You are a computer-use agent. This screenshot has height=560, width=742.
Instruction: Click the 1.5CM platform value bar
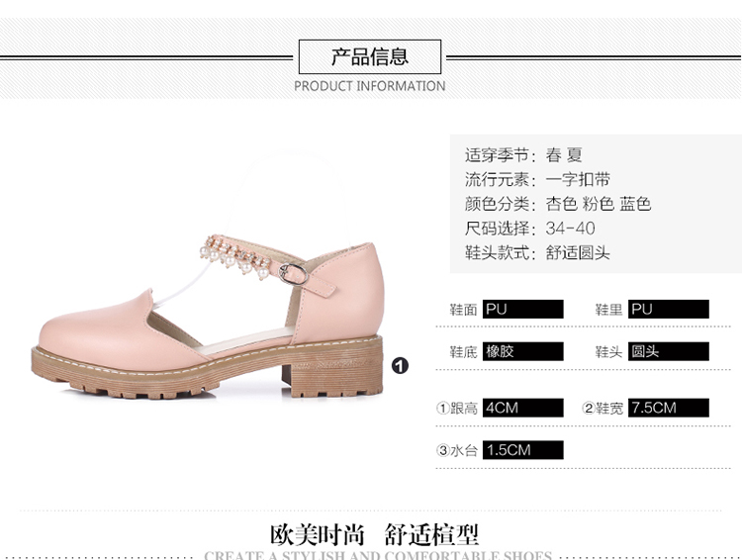pos(523,450)
